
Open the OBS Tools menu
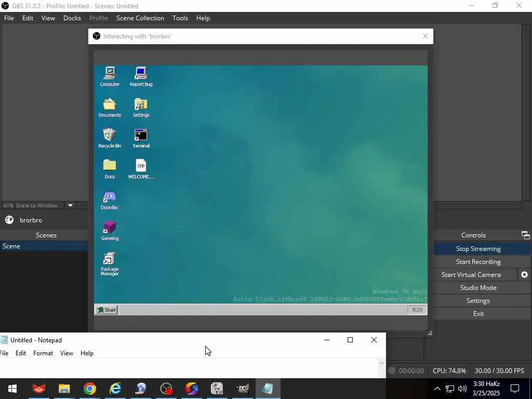(180, 18)
